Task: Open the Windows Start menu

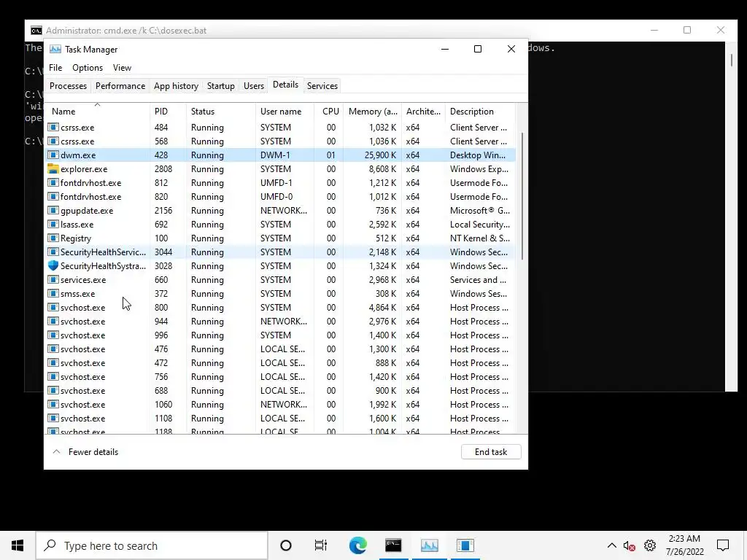Action: [18, 545]
